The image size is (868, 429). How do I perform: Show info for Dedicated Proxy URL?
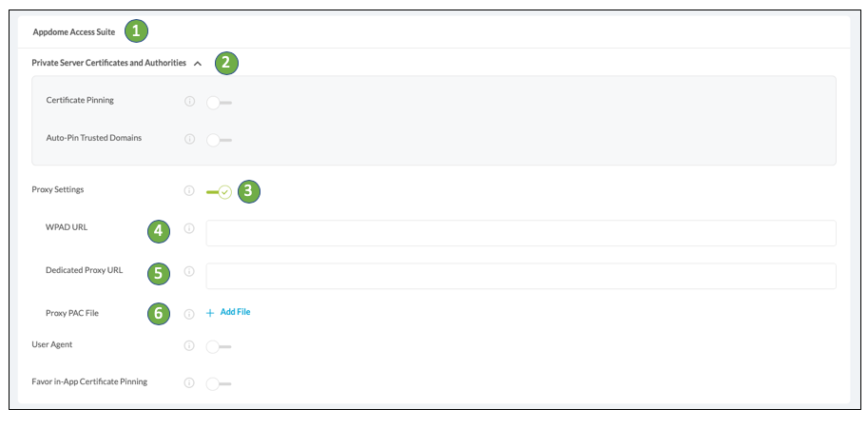pos(189,271)
